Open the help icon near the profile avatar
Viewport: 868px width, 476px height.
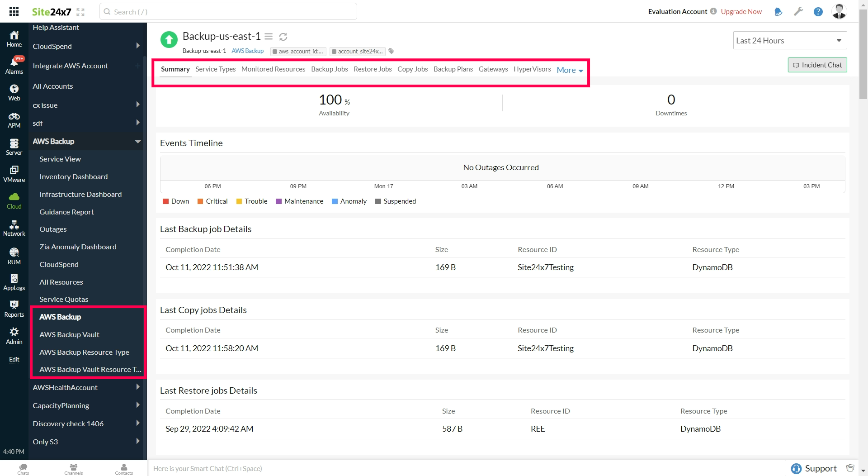pyautogui.click(x=818, y=12)
